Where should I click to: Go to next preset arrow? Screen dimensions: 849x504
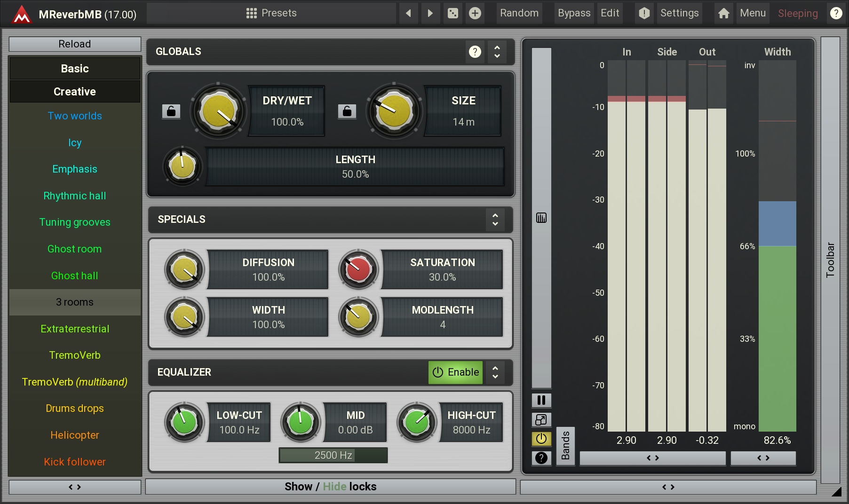pyautogui.click(x=430, y=13)
